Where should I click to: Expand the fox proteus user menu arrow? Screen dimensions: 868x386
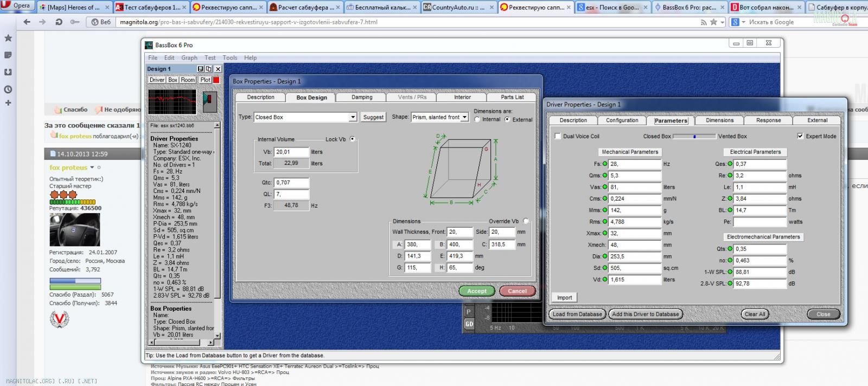click(92, 168)
